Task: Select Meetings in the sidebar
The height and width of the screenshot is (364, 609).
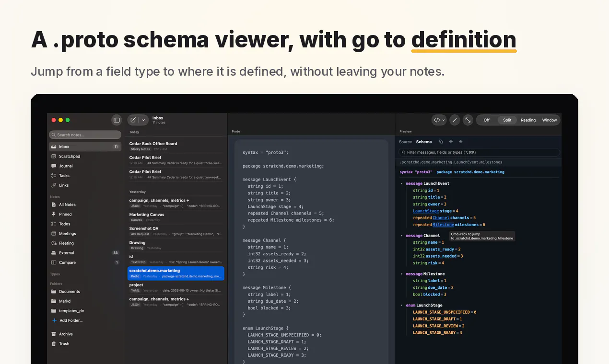Action: 85,234
